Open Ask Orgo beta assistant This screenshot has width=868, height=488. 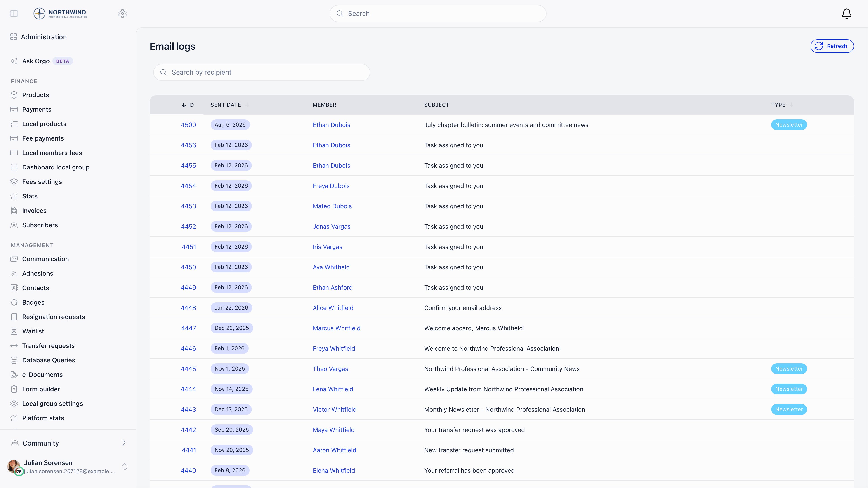[x=42, y=61]
